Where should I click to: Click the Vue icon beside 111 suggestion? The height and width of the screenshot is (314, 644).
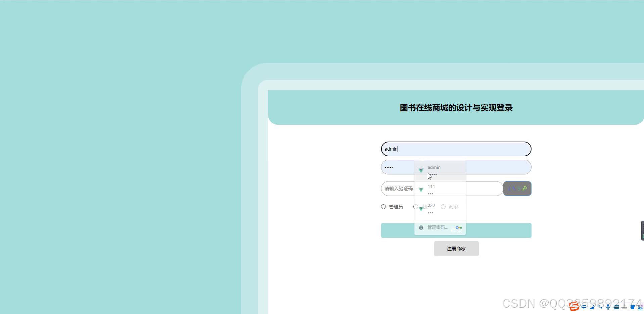tap(421, 190)
